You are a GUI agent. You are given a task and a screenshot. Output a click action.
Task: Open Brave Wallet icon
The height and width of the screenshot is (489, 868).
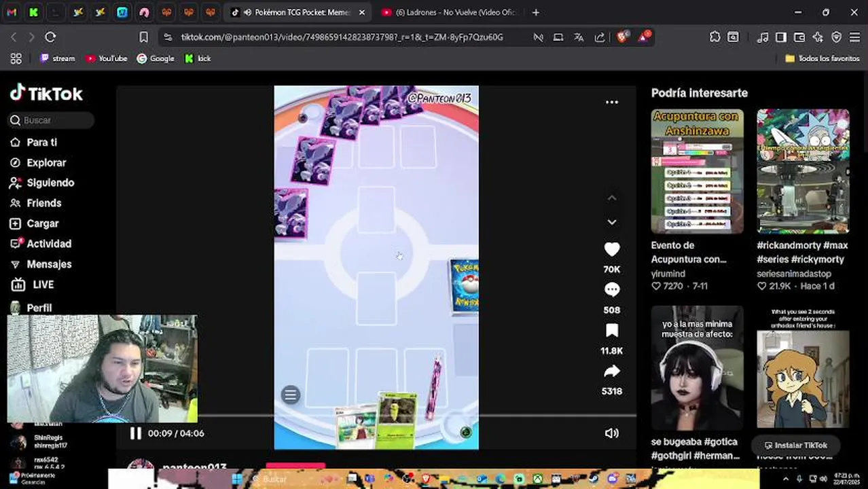(799, 37)
